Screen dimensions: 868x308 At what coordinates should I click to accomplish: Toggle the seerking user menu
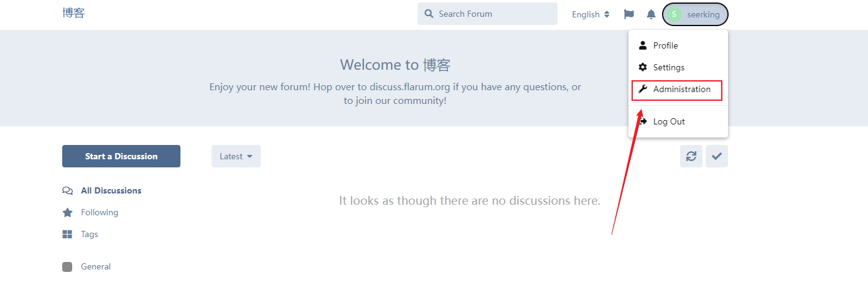point(695,14)
